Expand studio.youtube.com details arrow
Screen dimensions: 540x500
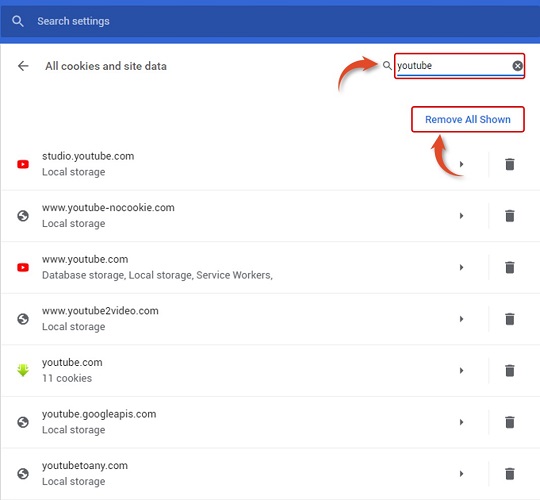pyautogui.click(x=461, y=164)
